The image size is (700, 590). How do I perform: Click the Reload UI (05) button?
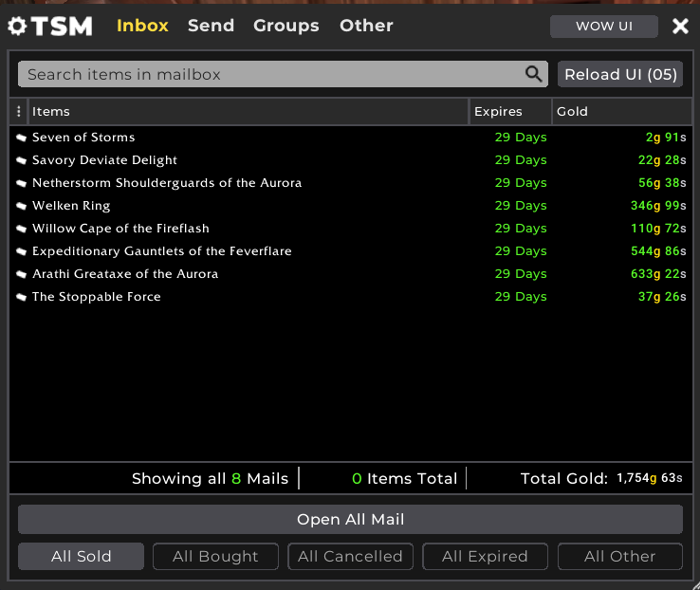point(620,74)
